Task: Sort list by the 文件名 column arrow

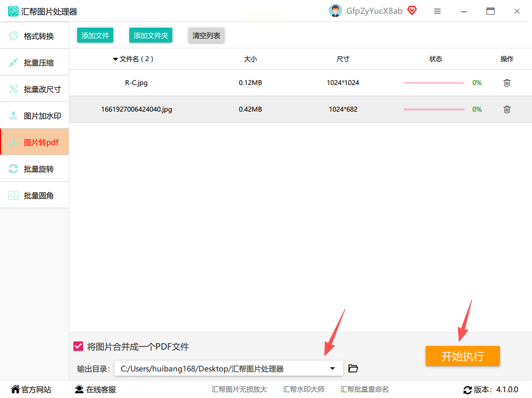Action: [x=115, y=60]
